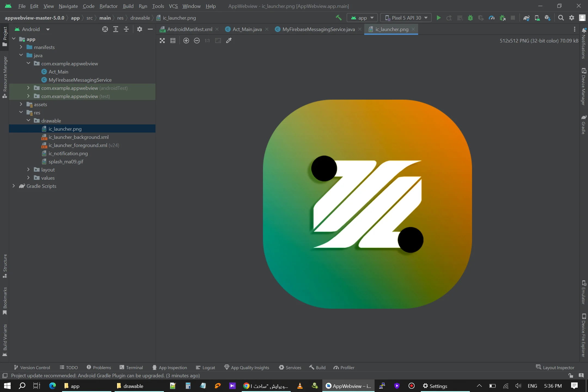Open Project panel options gear

(140, 29)
